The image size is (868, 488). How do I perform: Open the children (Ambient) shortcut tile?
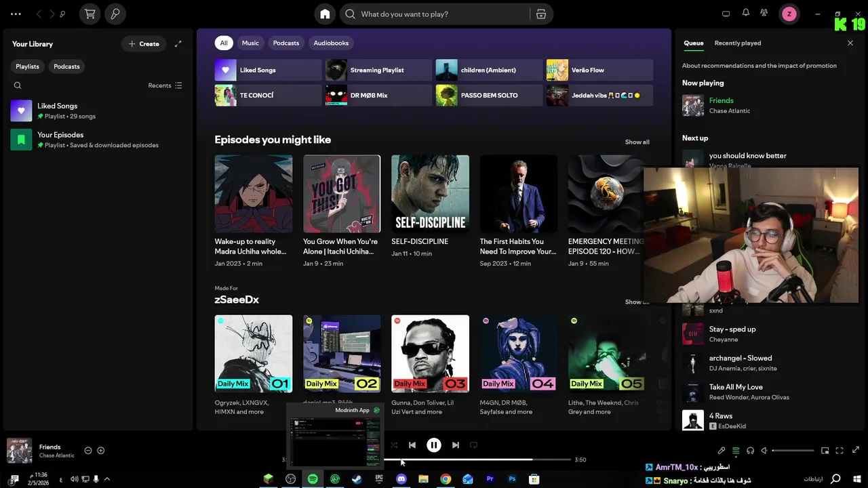pos(489,70)
